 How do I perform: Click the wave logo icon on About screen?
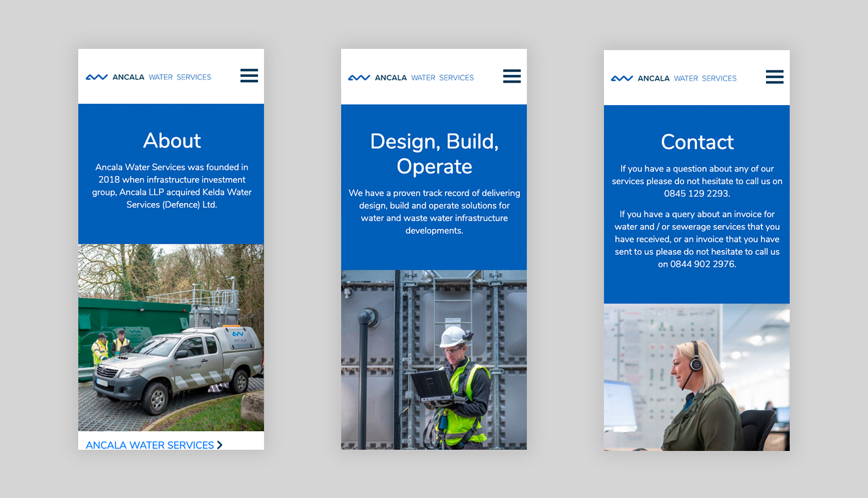point(97,77)
